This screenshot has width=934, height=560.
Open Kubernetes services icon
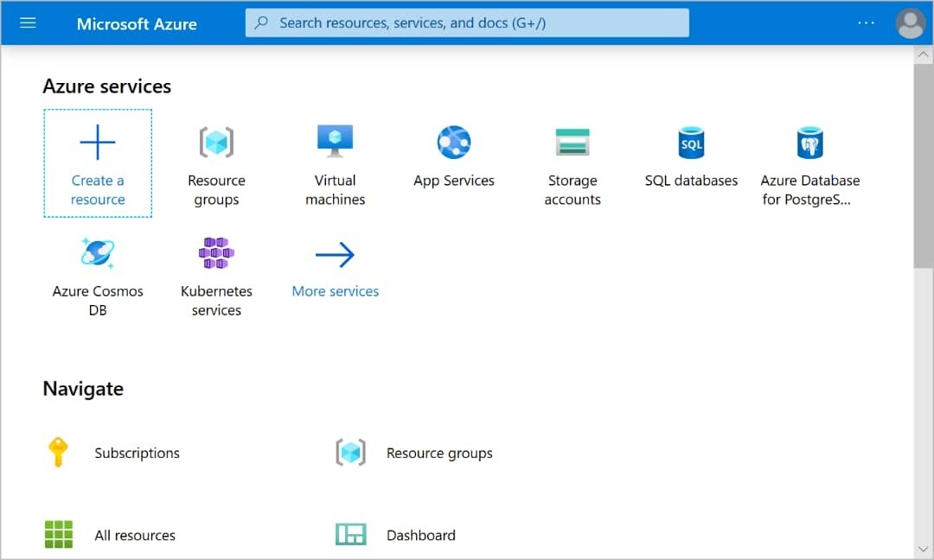[216, 254]
